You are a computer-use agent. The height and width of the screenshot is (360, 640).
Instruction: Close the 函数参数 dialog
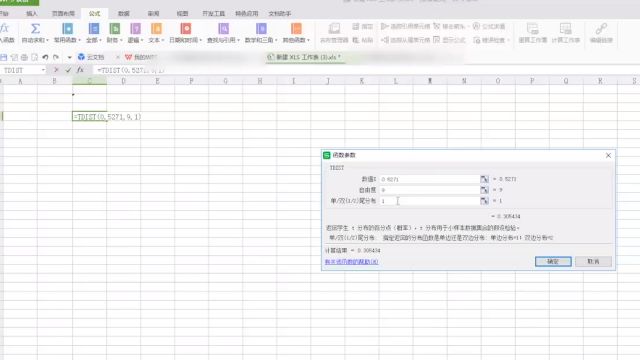click(x=608, y=156)
